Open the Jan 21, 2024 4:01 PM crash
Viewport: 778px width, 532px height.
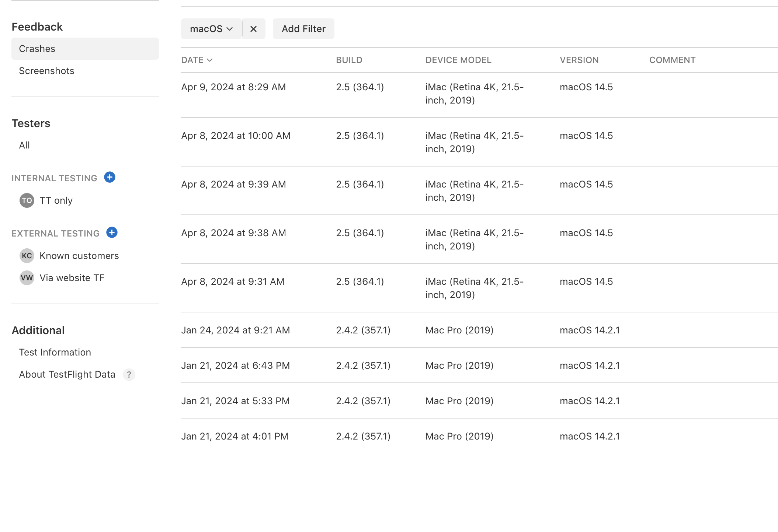click(x=235, y=436)
